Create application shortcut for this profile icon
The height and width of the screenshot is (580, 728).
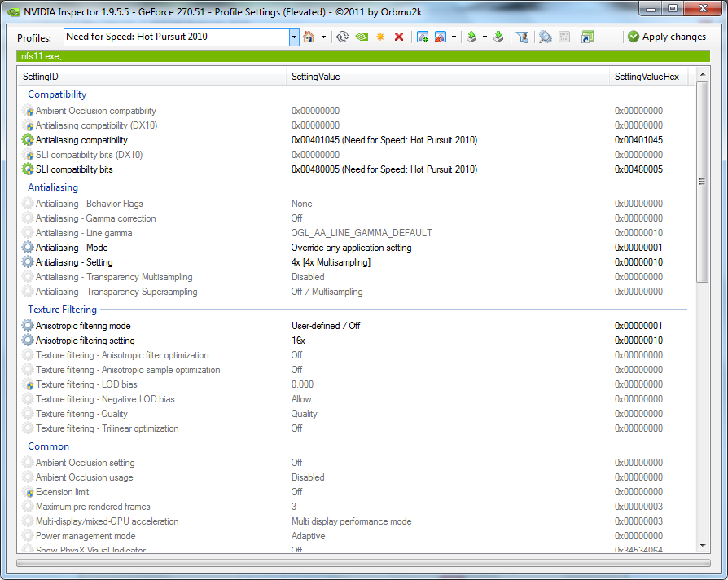588,37
